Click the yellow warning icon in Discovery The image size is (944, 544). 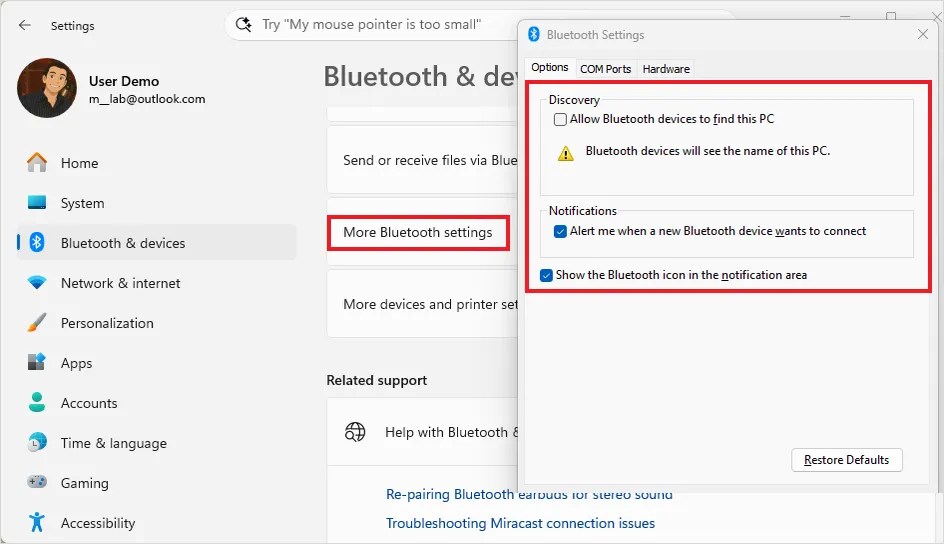point(566,153)
